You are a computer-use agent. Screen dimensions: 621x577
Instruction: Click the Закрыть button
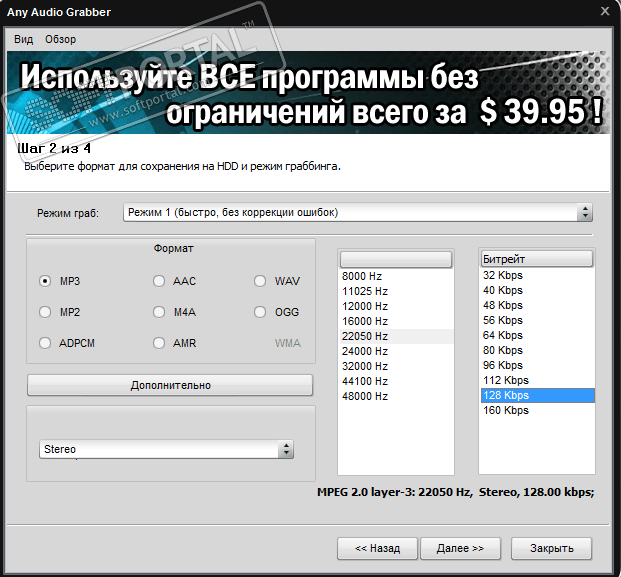pos(552,548)
